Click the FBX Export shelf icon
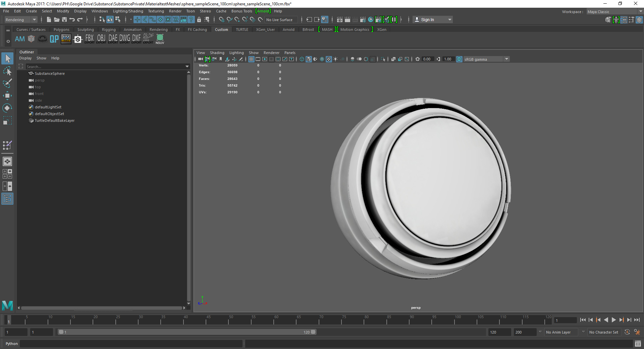This screenshot has width=644, height=349. pos(90,39)
